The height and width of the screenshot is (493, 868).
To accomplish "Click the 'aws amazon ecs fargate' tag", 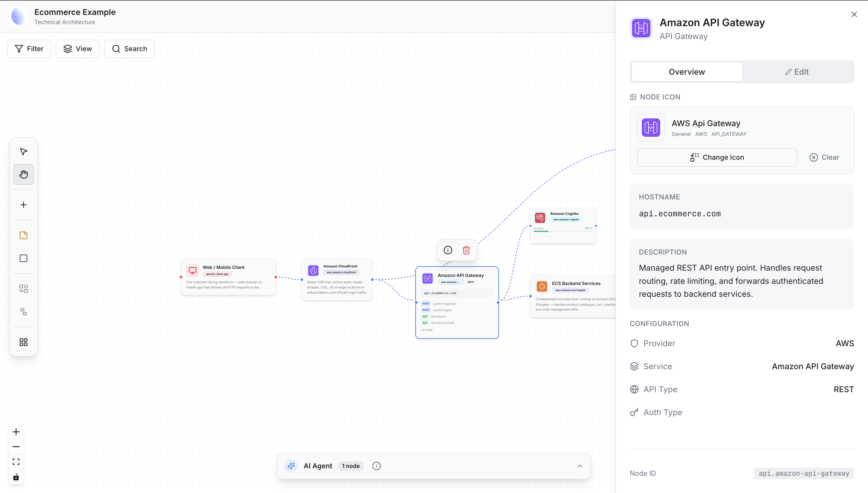I will pos(570,290).
